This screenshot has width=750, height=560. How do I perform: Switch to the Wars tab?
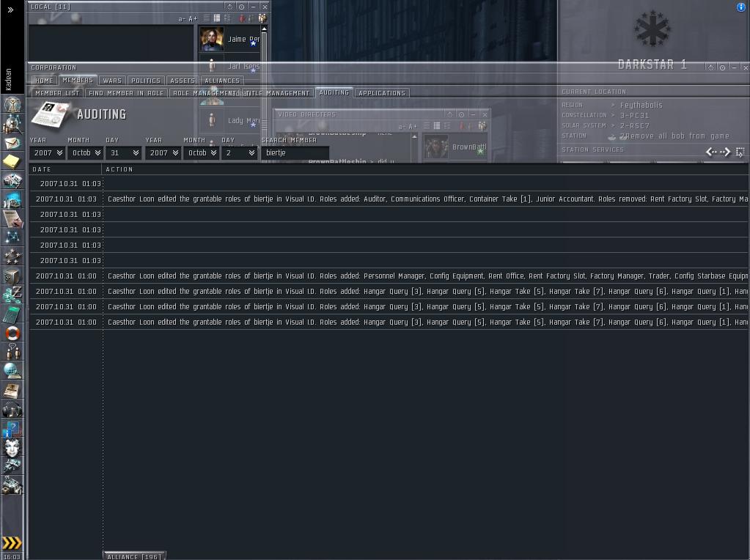(112, 81)
